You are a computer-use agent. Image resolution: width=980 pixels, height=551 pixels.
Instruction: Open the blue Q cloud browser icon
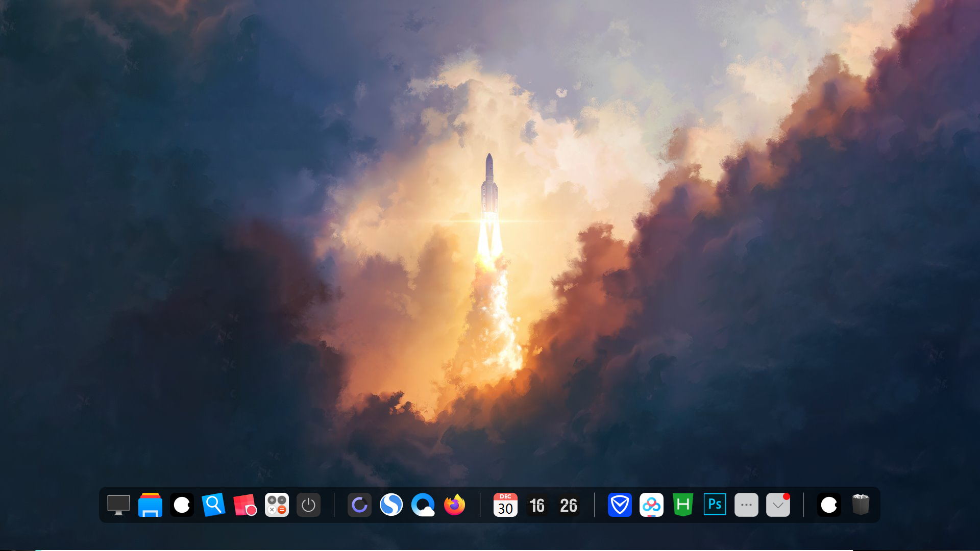click(x=423, y=505)
